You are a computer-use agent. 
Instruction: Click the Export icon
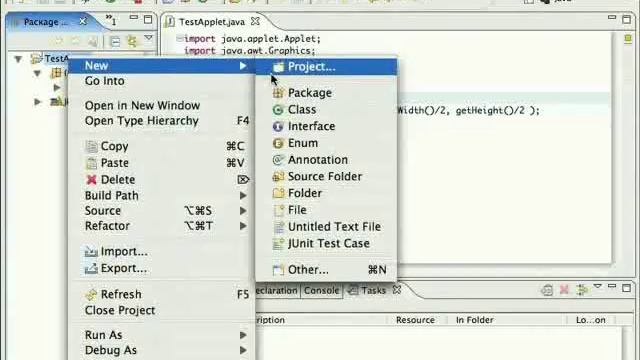[x=91, y=268]
